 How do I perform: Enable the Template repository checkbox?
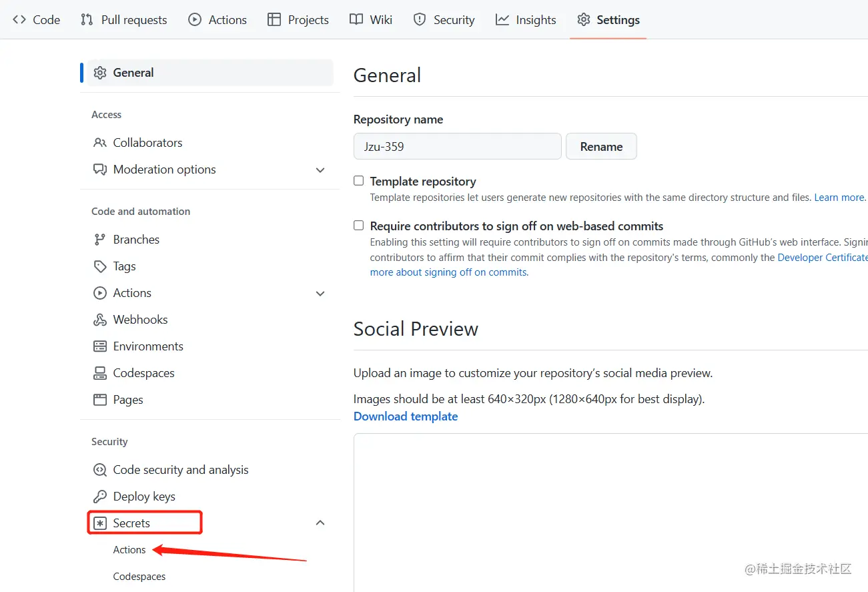359,181
